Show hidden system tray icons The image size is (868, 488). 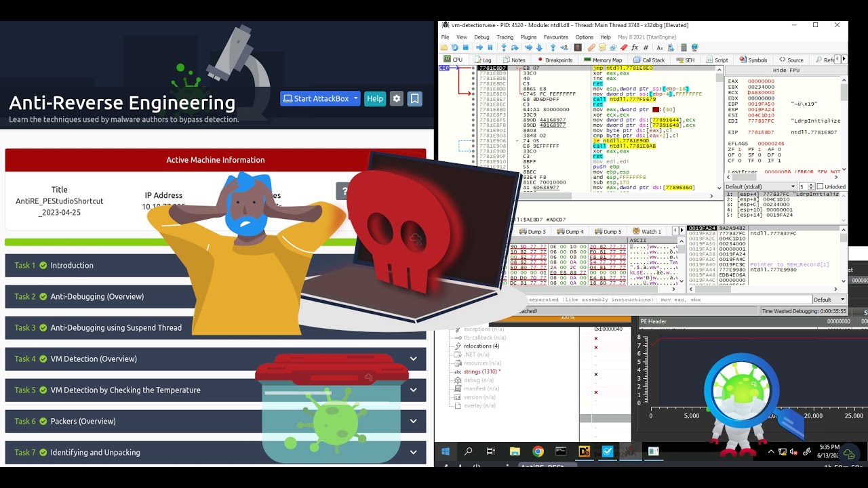coord(770,451)
